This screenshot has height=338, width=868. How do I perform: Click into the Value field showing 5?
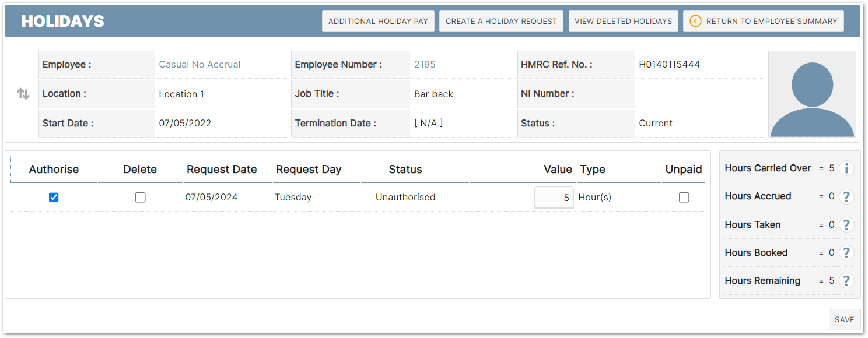coord(554,198)
